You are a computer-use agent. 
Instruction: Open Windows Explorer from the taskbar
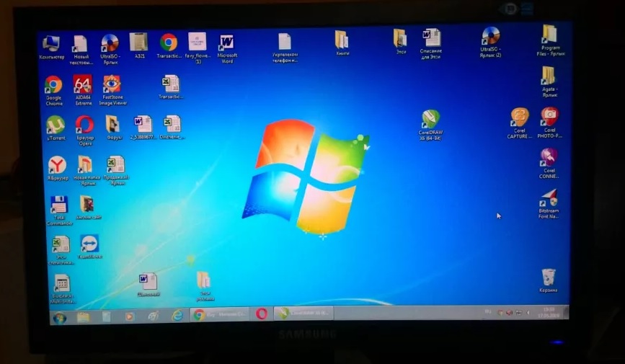(x=84, y=317)
